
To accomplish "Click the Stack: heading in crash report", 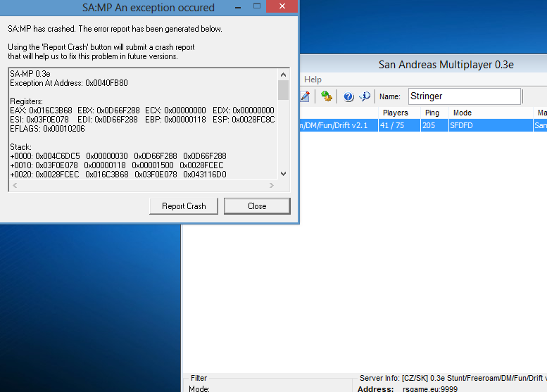I will (20, 147).
